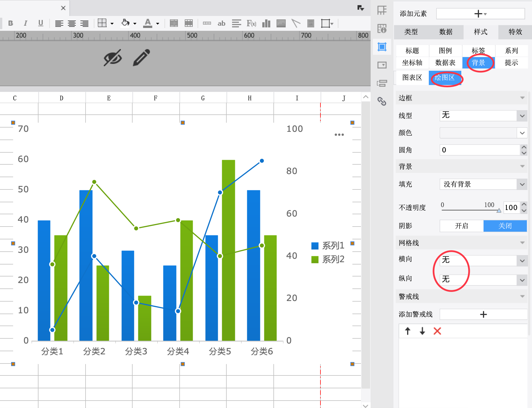The width and height of the screenshot is (532, 408).
Task: Click the 圆角 corner radius input field
Action: pyautogui.click(x=480, y=150)
